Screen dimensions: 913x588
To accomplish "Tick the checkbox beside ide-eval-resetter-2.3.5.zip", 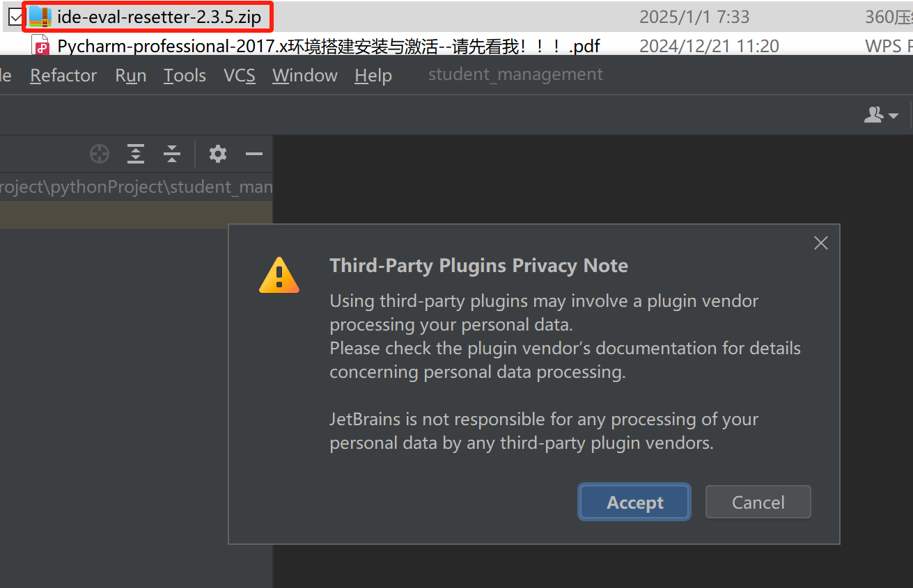I will point(15,17).
